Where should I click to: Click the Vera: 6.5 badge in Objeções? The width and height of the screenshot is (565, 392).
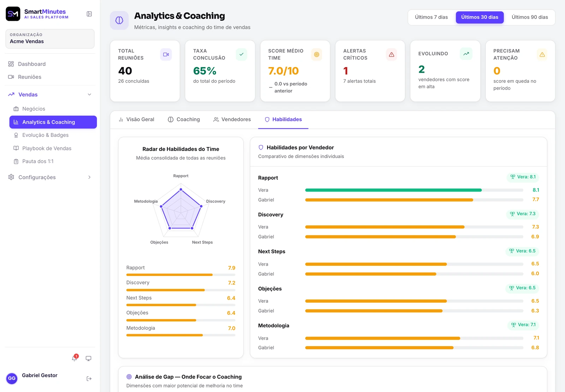pos(522,288)
